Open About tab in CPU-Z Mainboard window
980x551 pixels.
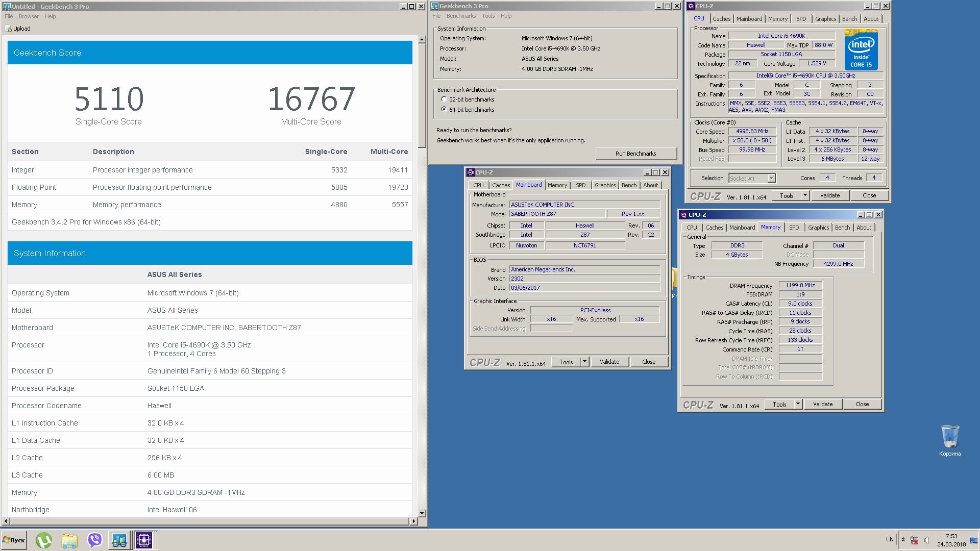point(650,185)
